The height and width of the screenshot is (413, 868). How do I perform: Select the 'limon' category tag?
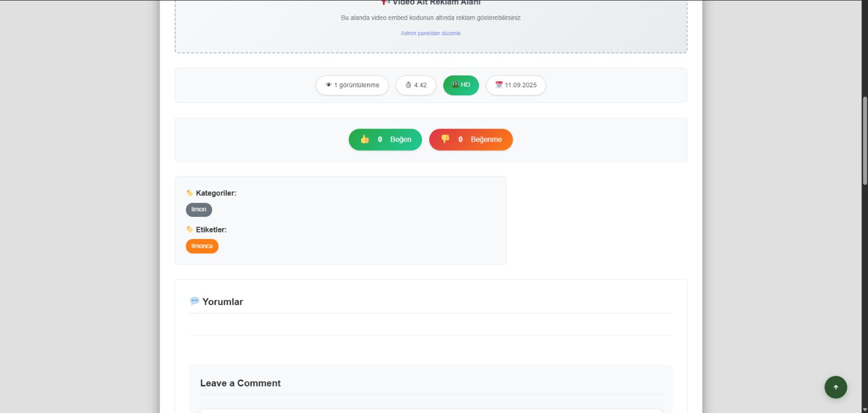(199, 210)
